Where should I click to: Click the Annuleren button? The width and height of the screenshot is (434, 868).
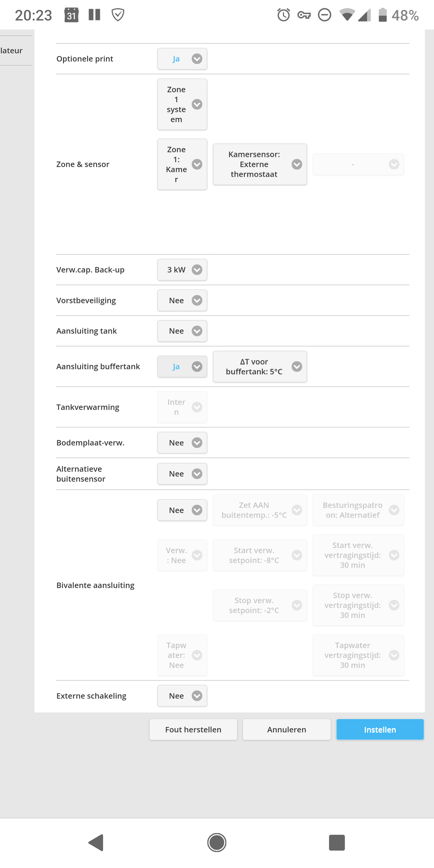pos(286,729)
